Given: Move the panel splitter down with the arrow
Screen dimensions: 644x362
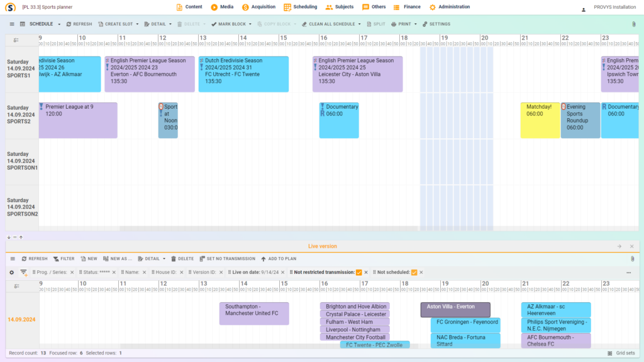Looking at the screenshot, I should click(x=9, y=238).
